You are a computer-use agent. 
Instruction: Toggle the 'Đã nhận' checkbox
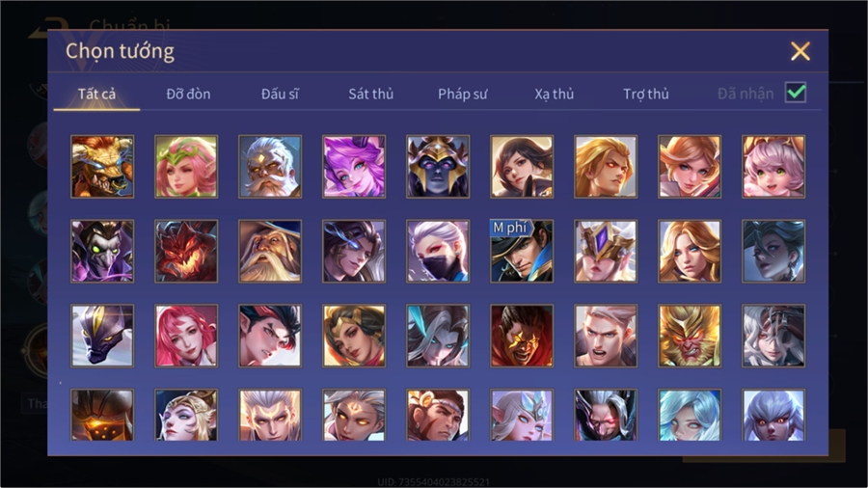pyautogui.click(x=796, y=93)
